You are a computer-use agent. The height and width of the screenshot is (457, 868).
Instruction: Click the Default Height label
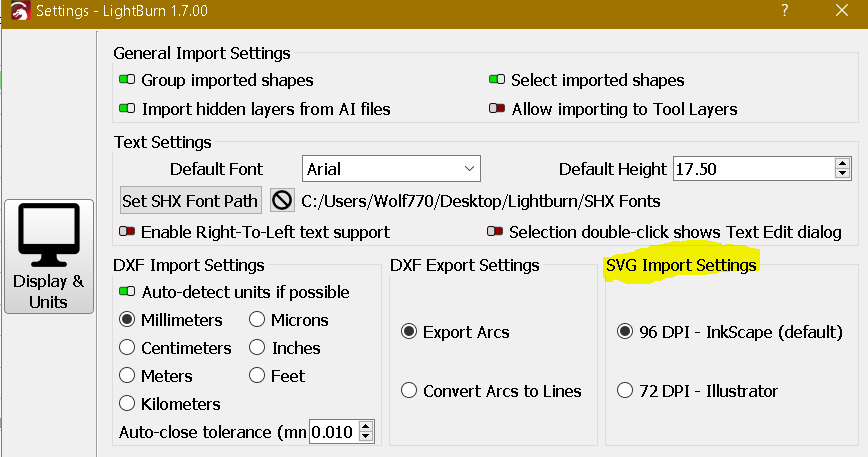tap(613, 169)
